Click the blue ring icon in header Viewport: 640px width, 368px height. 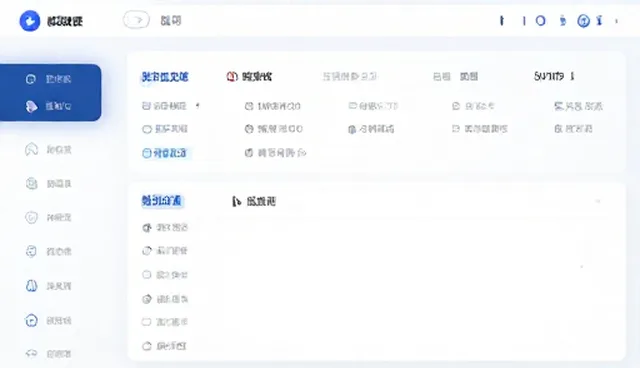(x=540, y=21)
